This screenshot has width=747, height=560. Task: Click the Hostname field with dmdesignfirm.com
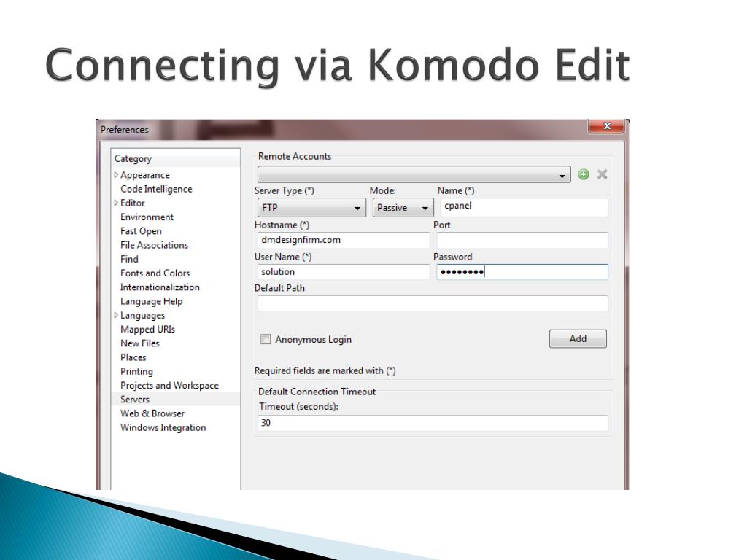[344, 240]
